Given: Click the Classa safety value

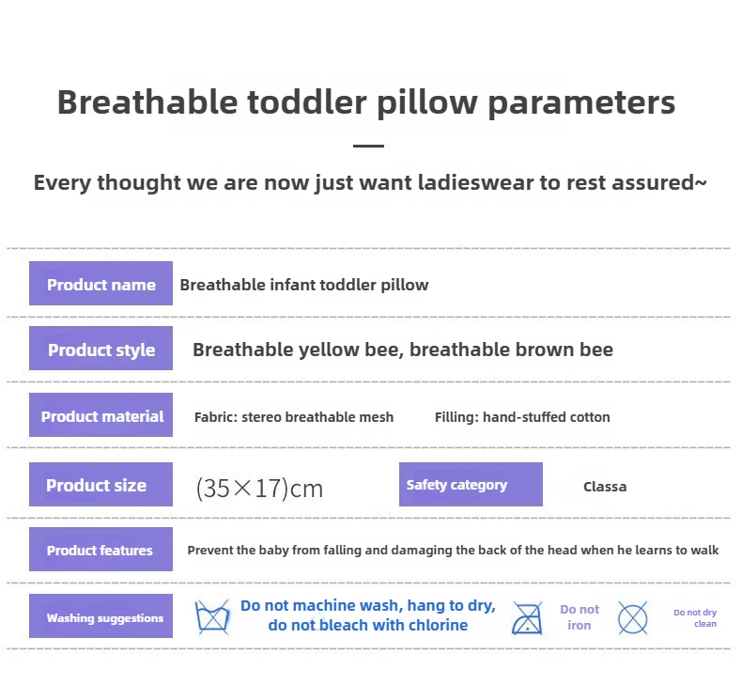Looking at the screenshot, I should click(x=605, y=487).
